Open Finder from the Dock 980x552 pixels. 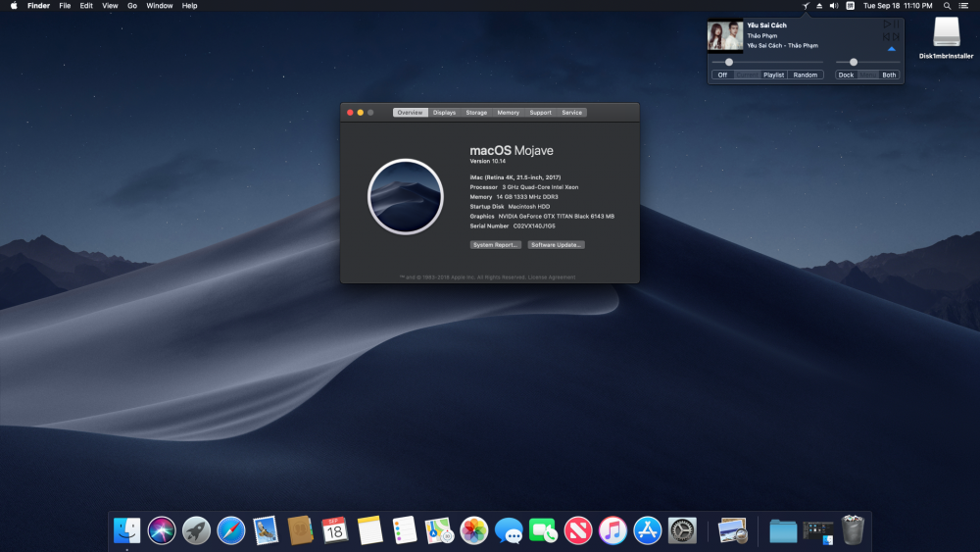point(126,531)
